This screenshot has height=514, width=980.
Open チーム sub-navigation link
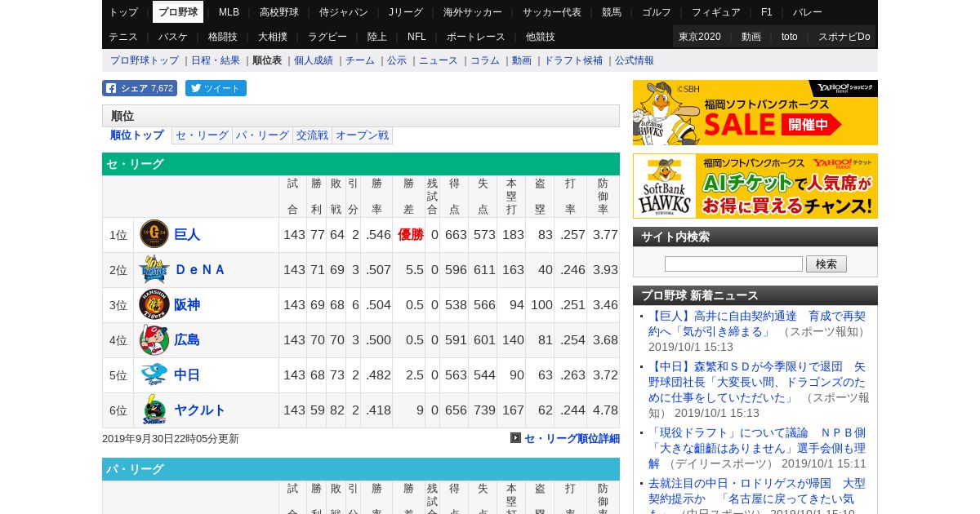point(360,60)
